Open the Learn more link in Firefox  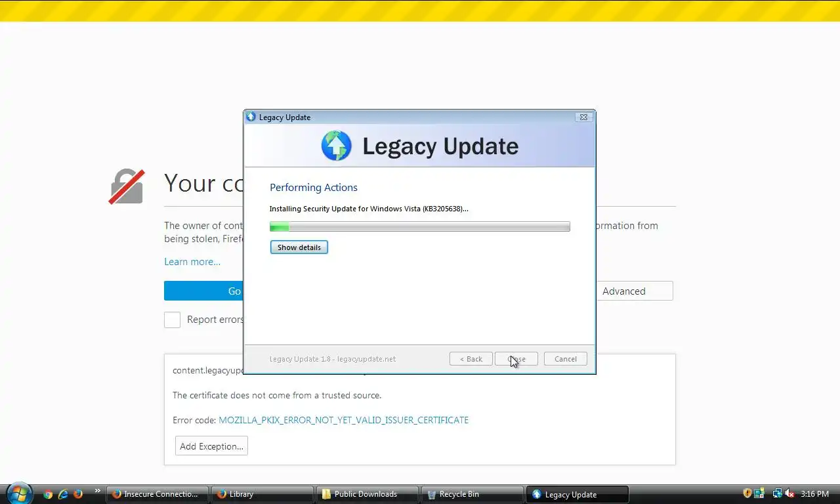[x=192, y=262]
